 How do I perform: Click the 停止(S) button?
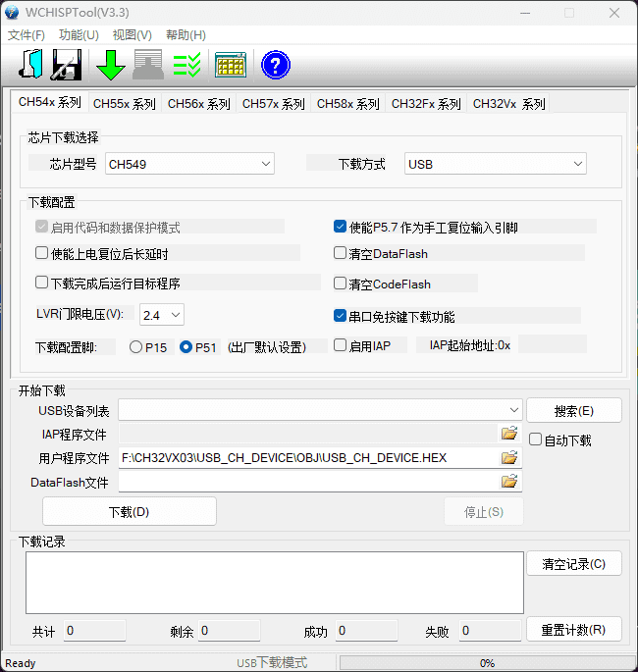pos(484,512)
